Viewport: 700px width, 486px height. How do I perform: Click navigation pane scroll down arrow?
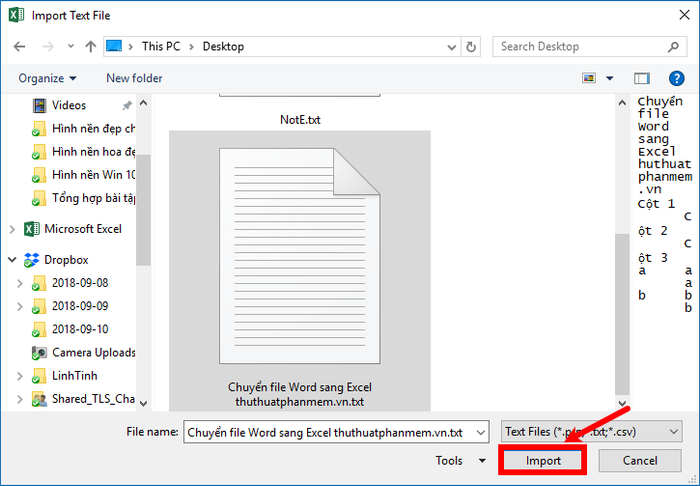pos(143,403)
